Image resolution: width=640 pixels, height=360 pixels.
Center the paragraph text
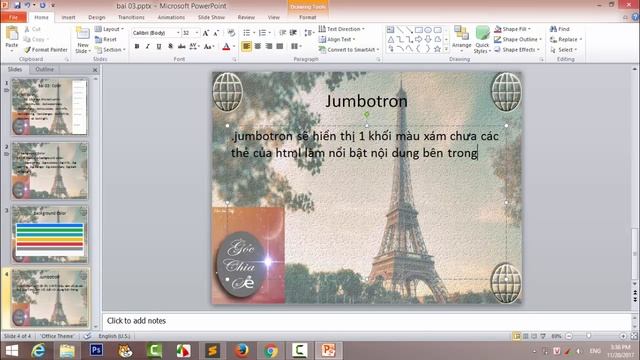click(258, 46)
